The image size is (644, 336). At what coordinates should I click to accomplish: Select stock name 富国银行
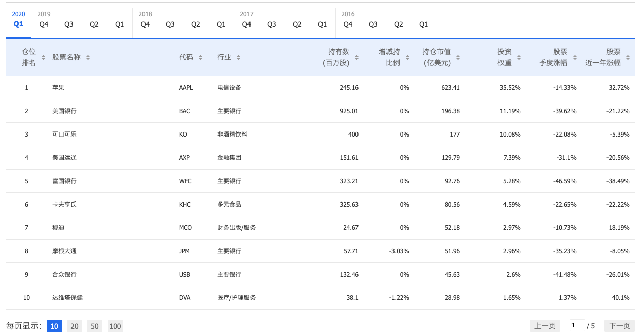[x=64, y=181]
